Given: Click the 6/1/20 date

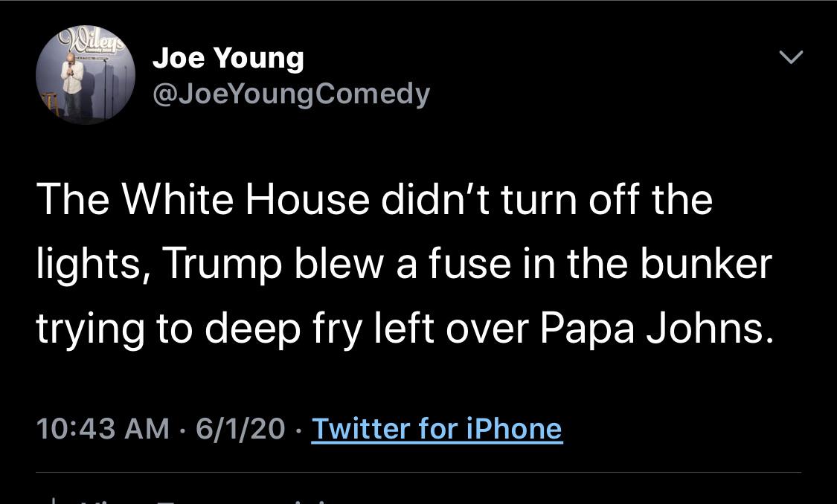Looking at the screenshot, I should click(x=240, y=429).
